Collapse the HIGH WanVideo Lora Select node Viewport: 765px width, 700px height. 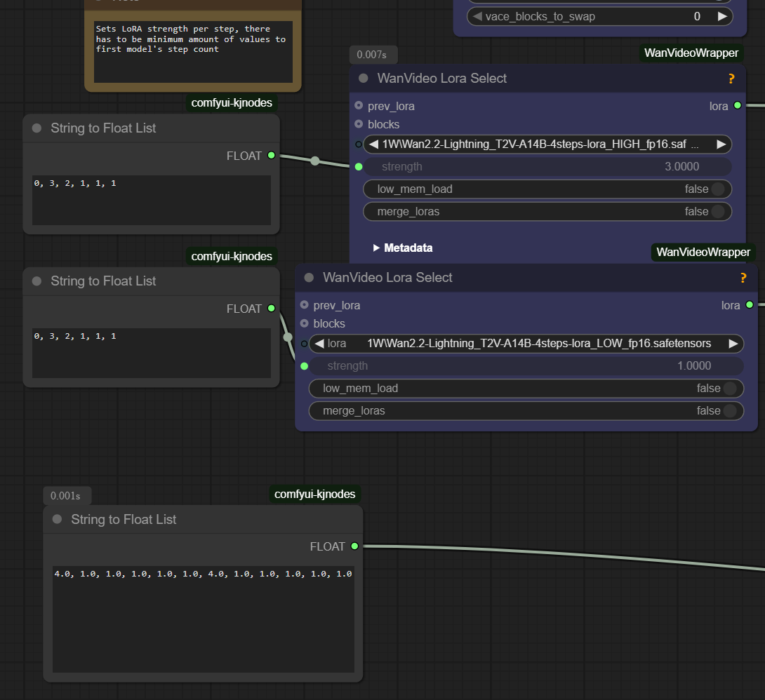pyautogui.click(x=364, y=79)
